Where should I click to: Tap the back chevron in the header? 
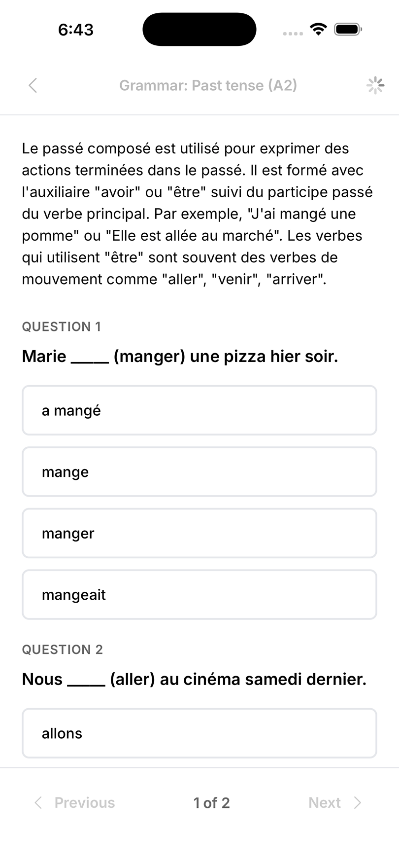[33, 85]
